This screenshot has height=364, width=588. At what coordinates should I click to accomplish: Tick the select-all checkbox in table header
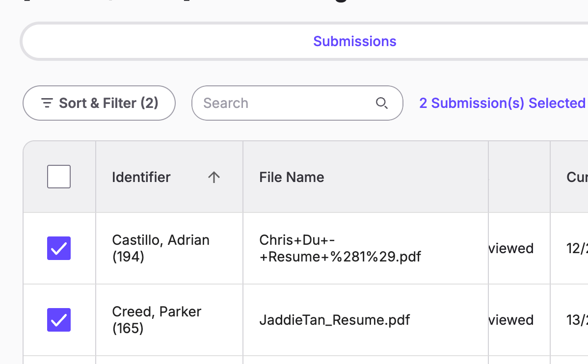59,177
